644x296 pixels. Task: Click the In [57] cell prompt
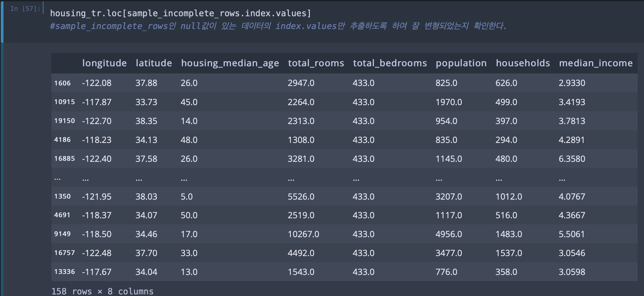point(25,9)
